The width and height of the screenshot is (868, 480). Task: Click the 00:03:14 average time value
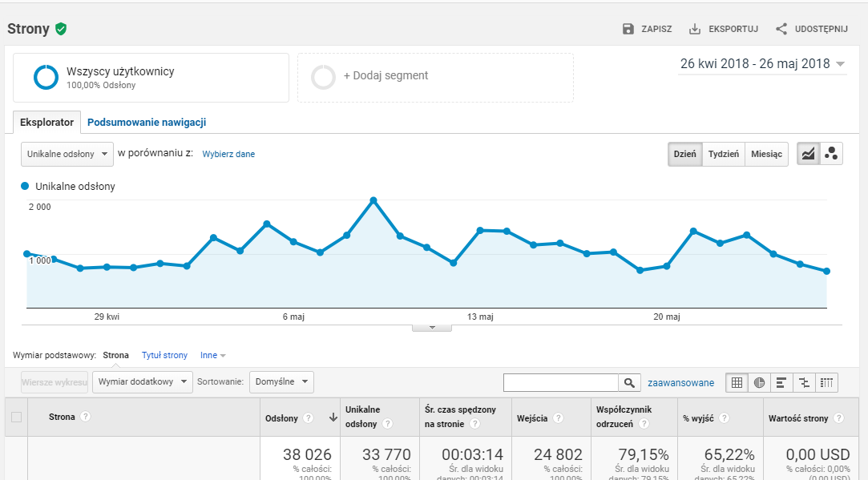pos(472,455)
